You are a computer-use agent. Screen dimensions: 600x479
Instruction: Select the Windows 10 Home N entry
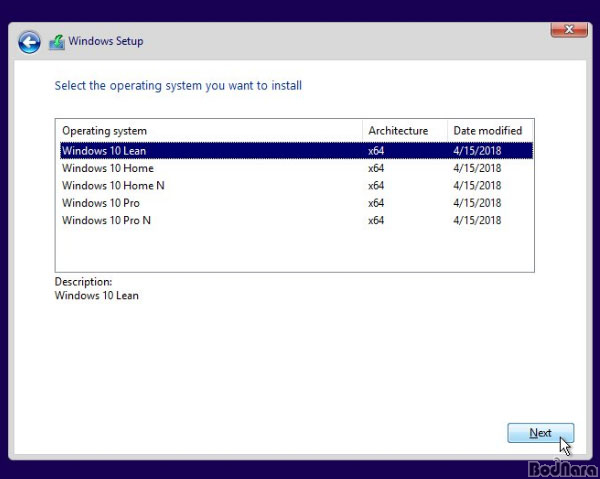coord(113,185)
